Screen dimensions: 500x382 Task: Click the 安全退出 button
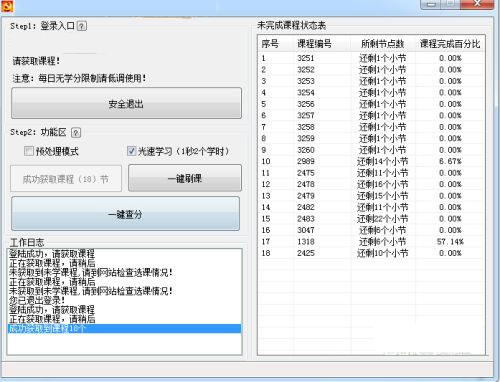click(126, 103)
